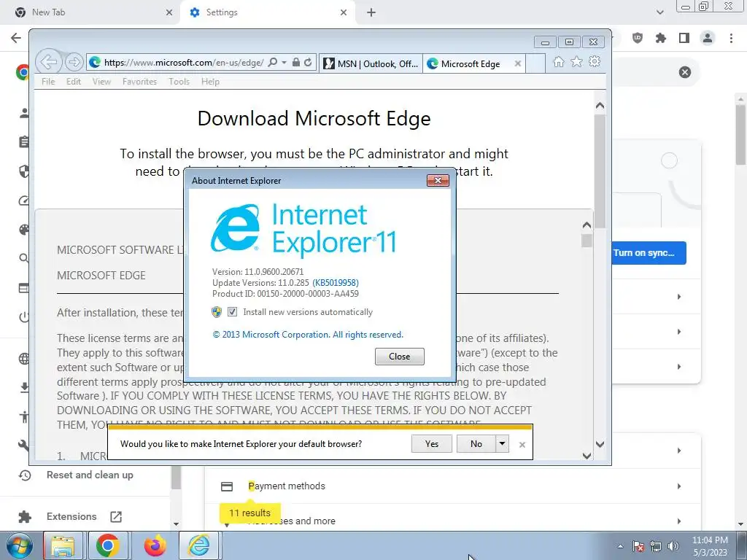Open Firefox from the taskbar
Image resolution: width=747 pixels, height=560 pixels.
click(155, 545)
